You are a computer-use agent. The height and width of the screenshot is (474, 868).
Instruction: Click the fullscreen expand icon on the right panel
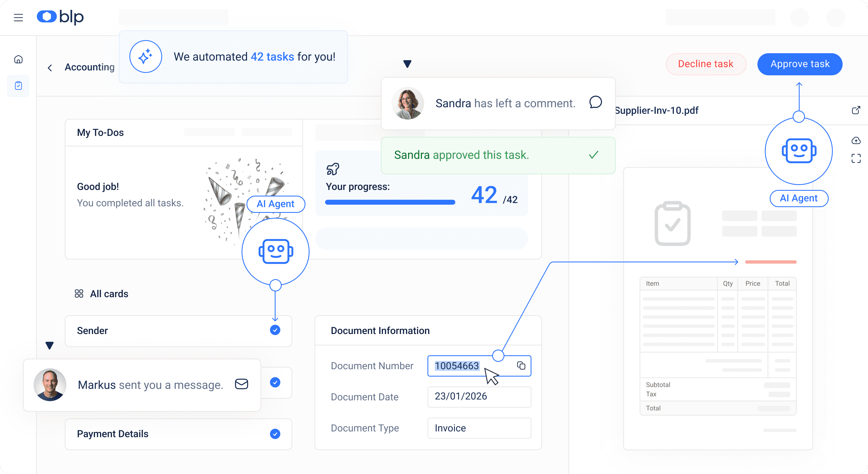click(856, 158)
